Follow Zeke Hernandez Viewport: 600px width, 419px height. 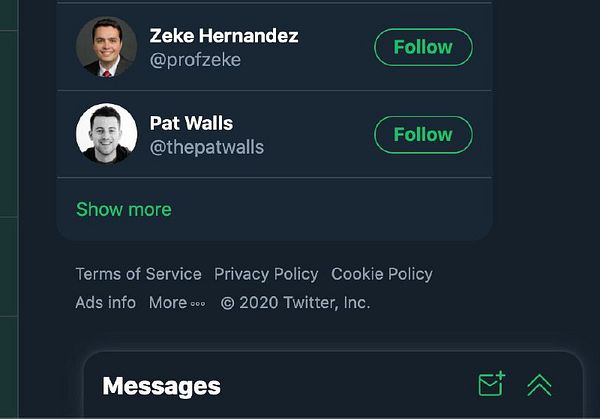click(423, 47)
